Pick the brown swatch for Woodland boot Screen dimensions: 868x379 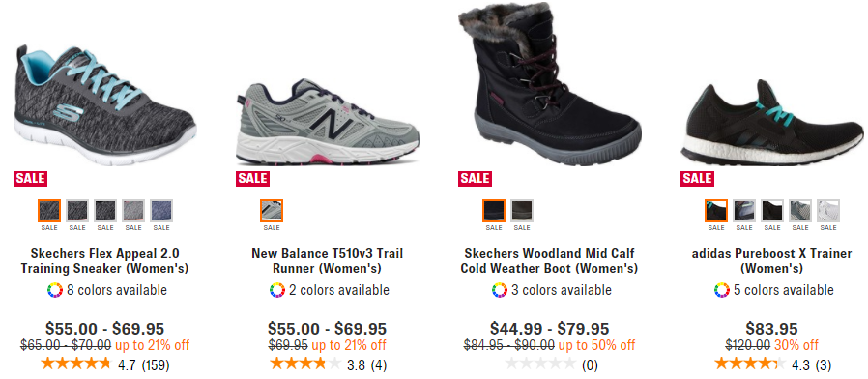tap(522, 211)
